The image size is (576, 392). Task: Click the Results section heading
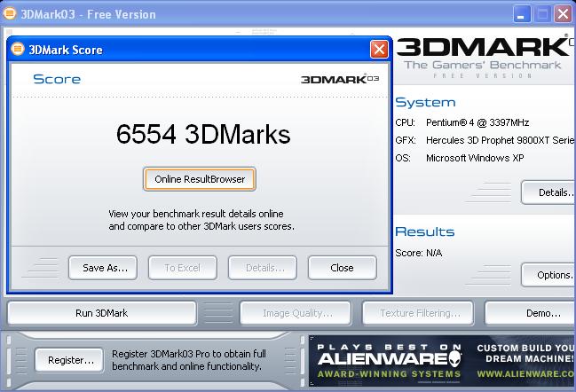(424, 231)
